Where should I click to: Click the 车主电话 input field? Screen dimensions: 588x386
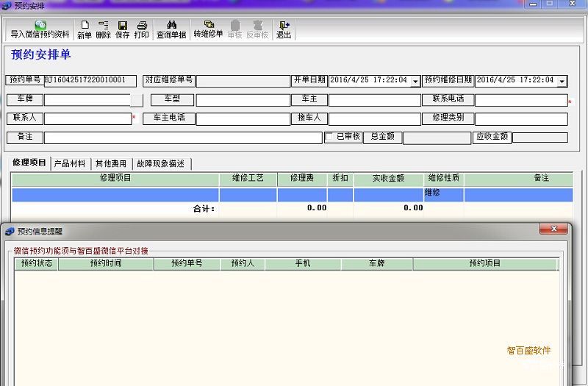coord(243,119)
